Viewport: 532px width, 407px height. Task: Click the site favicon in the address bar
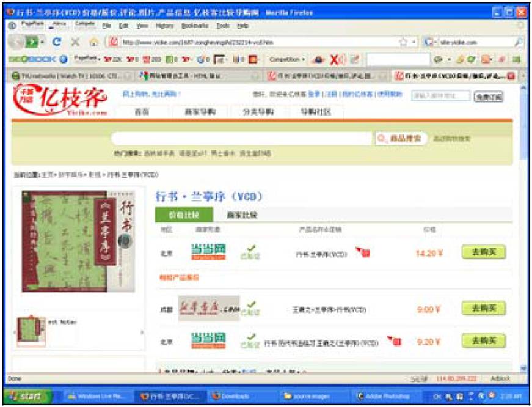[114, 42]
